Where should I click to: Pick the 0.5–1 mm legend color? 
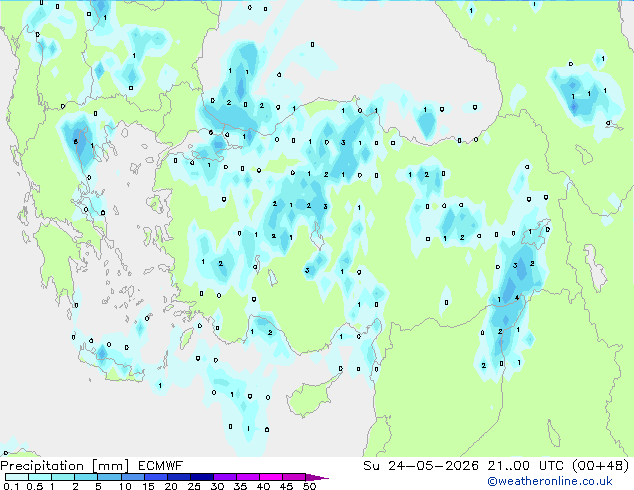[40, 477]
